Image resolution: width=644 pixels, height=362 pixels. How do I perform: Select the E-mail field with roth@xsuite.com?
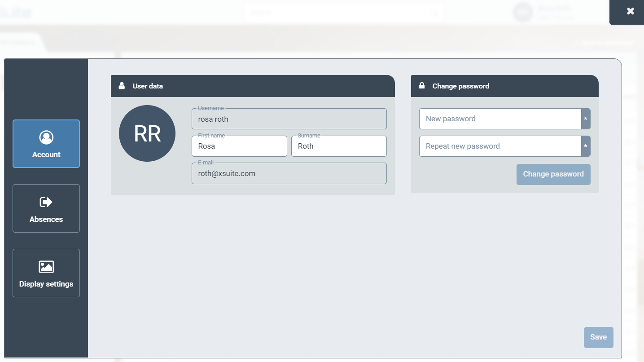point(289,174)
